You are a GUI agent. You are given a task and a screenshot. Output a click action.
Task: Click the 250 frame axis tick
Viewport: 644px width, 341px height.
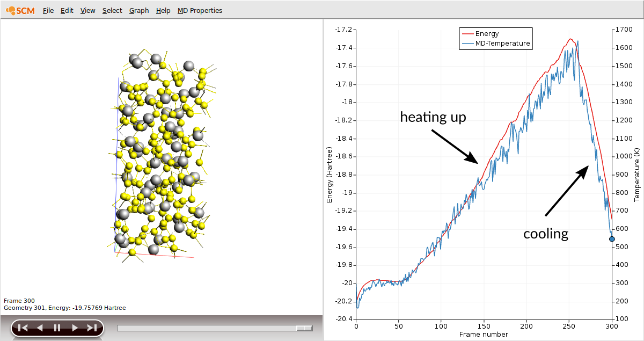(x=569, y=325)
